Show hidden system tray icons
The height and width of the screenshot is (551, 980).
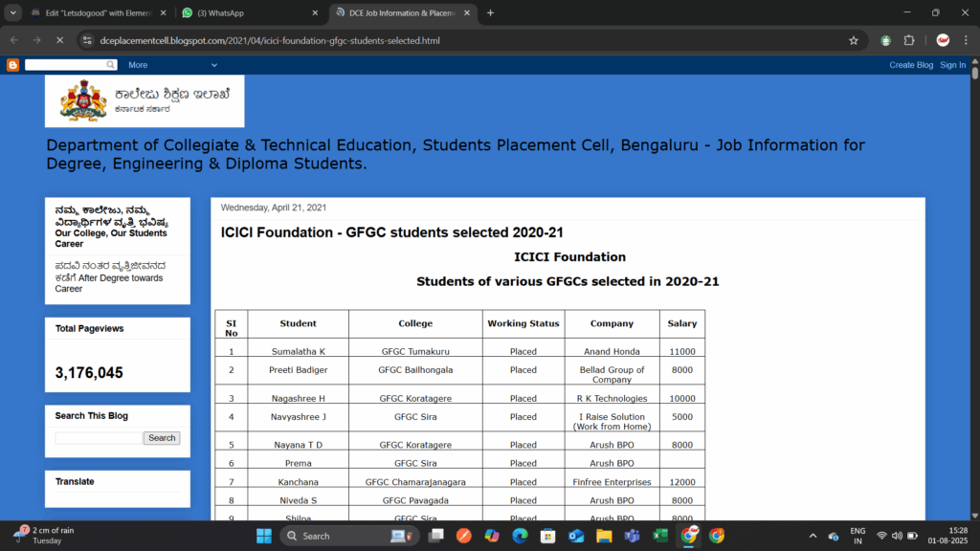pyautogui.click(x=813, y=536)
